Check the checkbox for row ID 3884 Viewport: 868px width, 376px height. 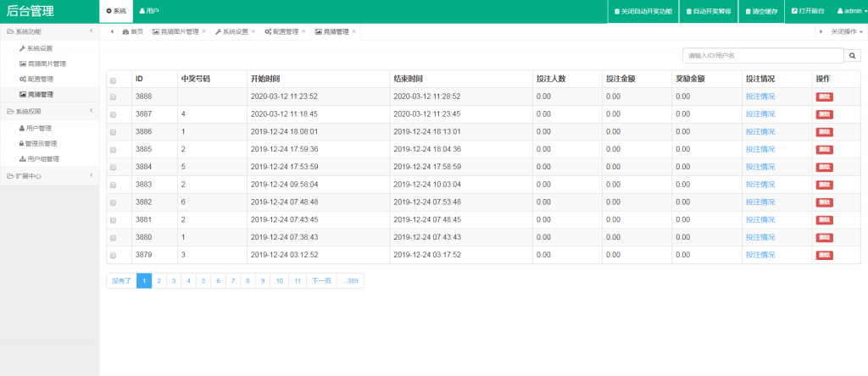[114, 167]
